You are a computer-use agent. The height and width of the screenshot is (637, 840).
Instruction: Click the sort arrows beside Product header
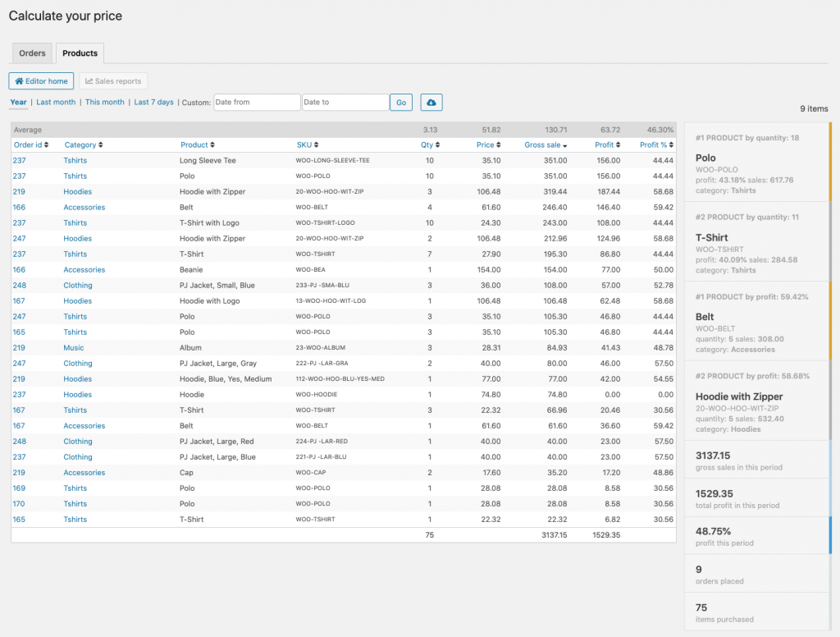pyautogui.click(x=212, y=144)
